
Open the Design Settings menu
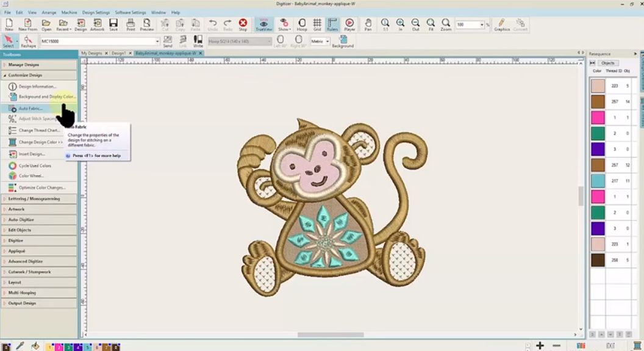[96, 12]
